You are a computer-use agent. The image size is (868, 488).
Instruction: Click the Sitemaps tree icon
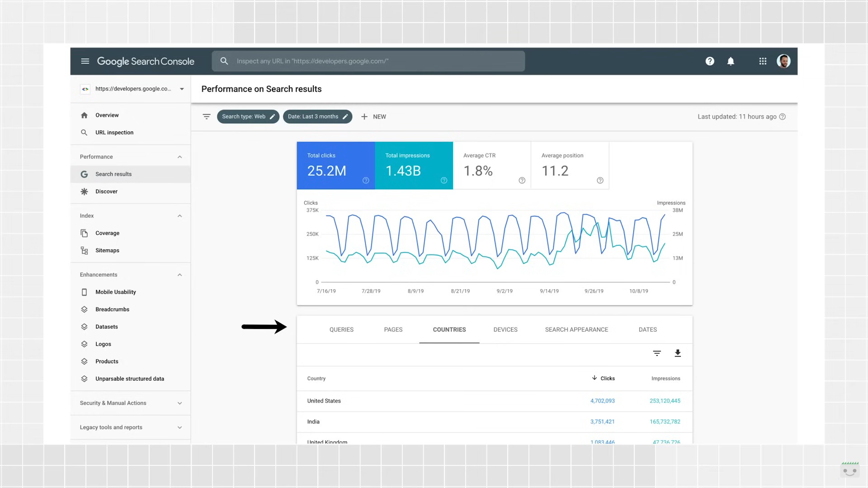click(84, 250)
